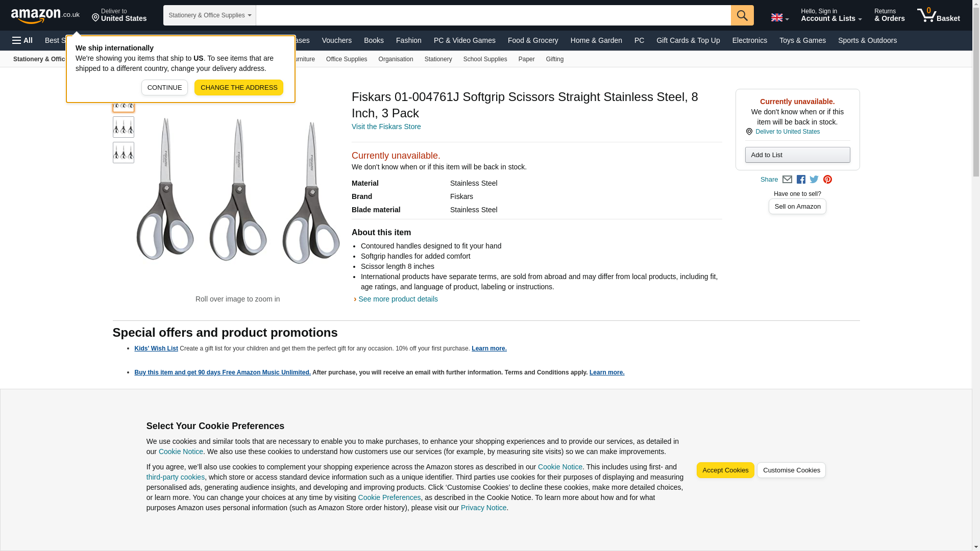
Task: Visit the Fiskars Store link
Action: point(386,127)
